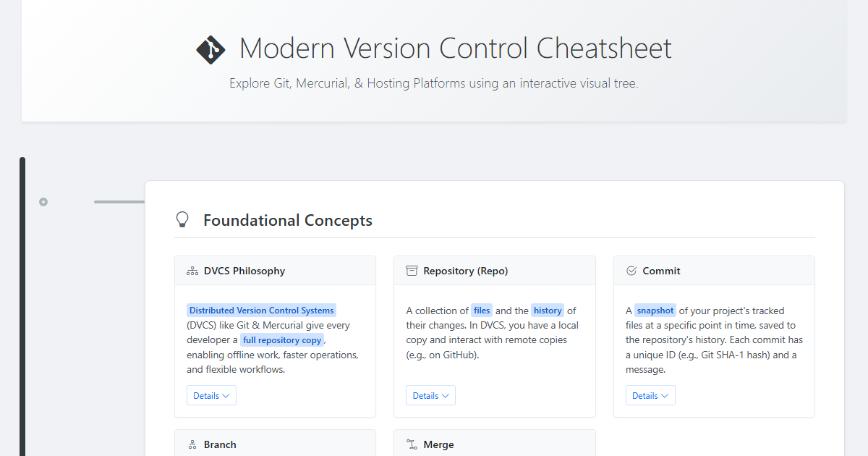
Task: Click the Repository archive box icon
Action: (412, 271)
